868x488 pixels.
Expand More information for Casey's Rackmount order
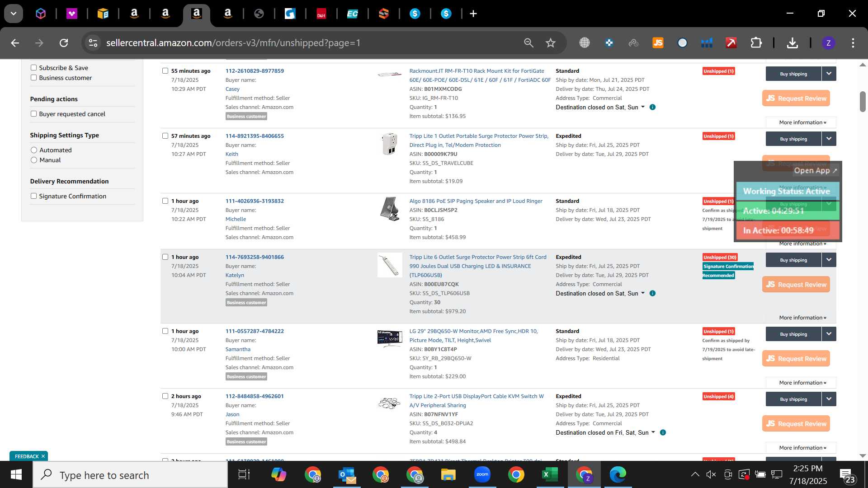click(801, 122)
